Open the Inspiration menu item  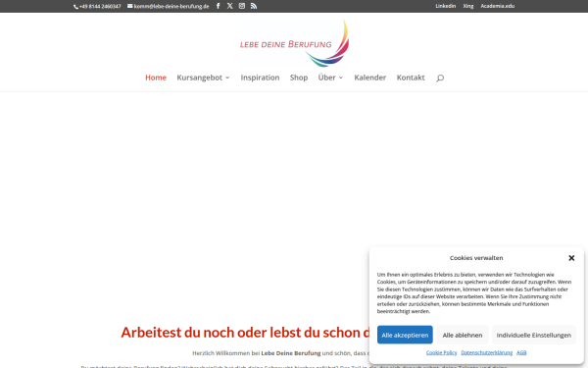pos(260,78)
